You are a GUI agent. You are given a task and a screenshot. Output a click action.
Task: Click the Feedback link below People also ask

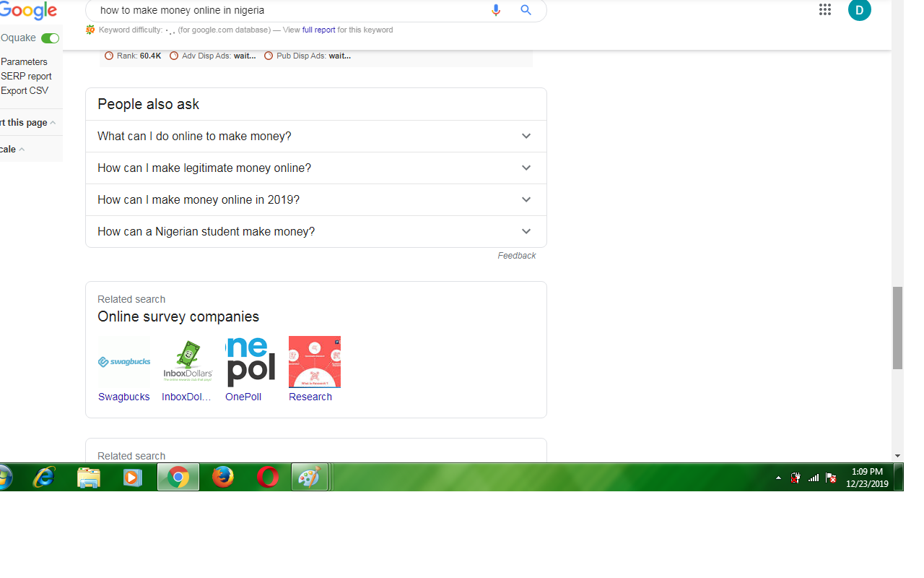(x=516, y=256)
